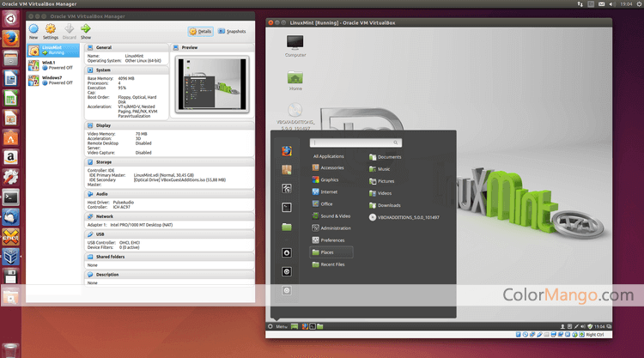Open Software Manager favorite in Mint menu
The image size is (644, 358).
(287, 170)
